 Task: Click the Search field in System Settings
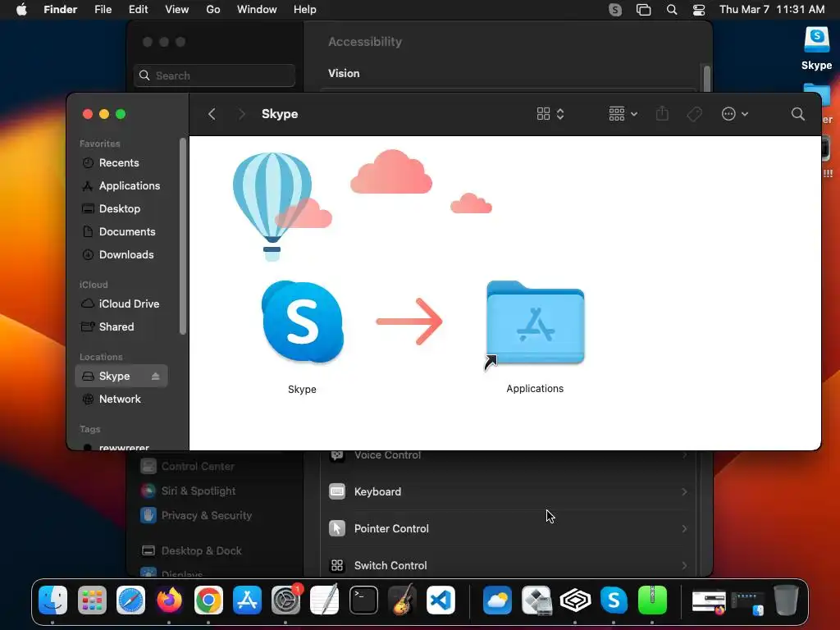214,75
